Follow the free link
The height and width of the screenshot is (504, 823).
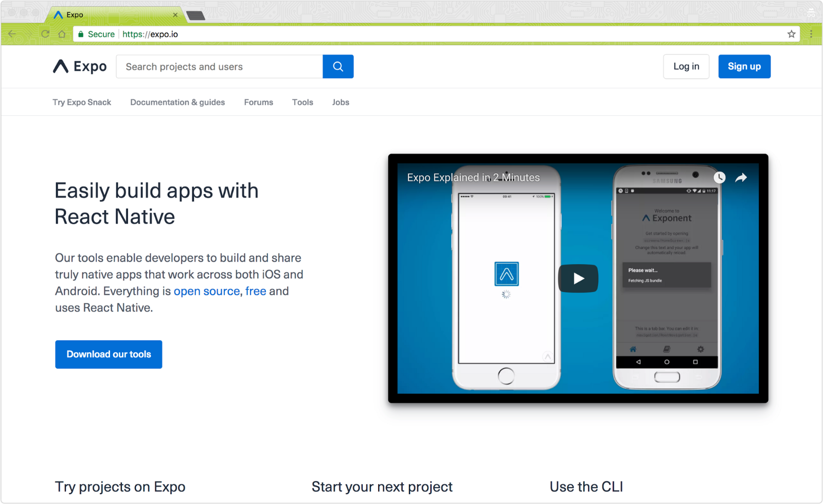[256, 291]
